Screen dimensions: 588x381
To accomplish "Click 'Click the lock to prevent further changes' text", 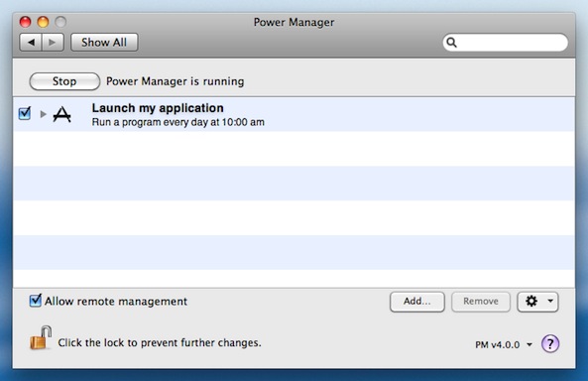I will [160, 342].
